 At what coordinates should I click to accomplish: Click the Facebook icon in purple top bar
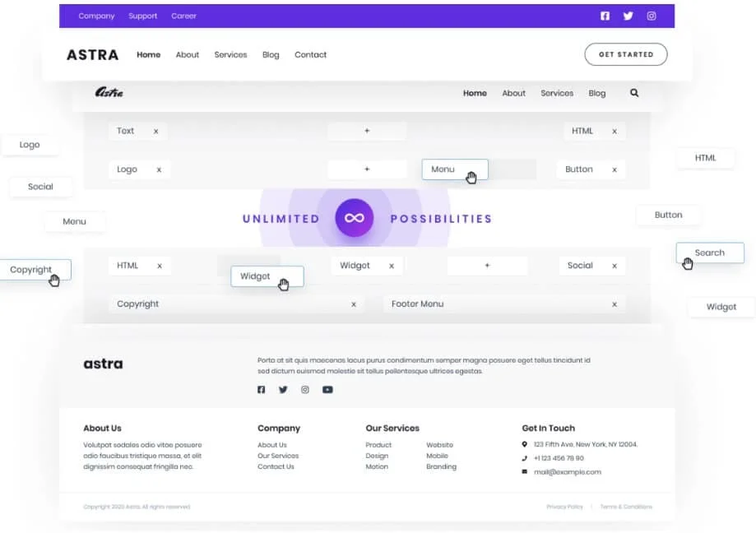point(605,16)
